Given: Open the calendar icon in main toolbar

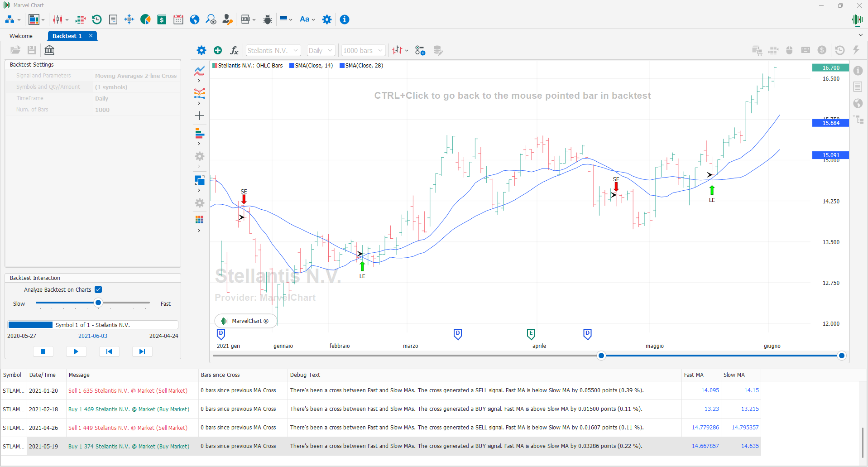Looking at the screenshot, I should pyautogui.click(x=178, y=19).
